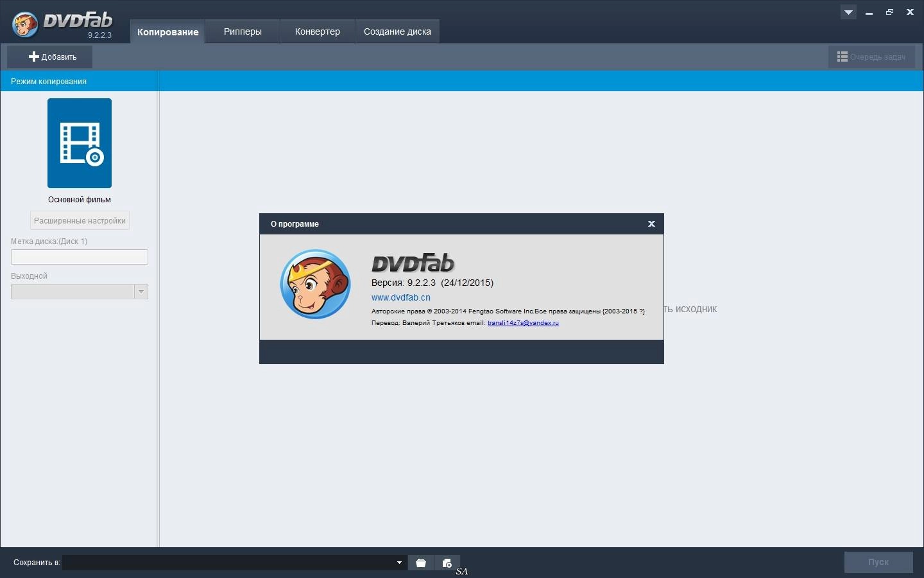Click the Авторские права copyright line
Screen dimensions: 924x578
coord(508,311)
